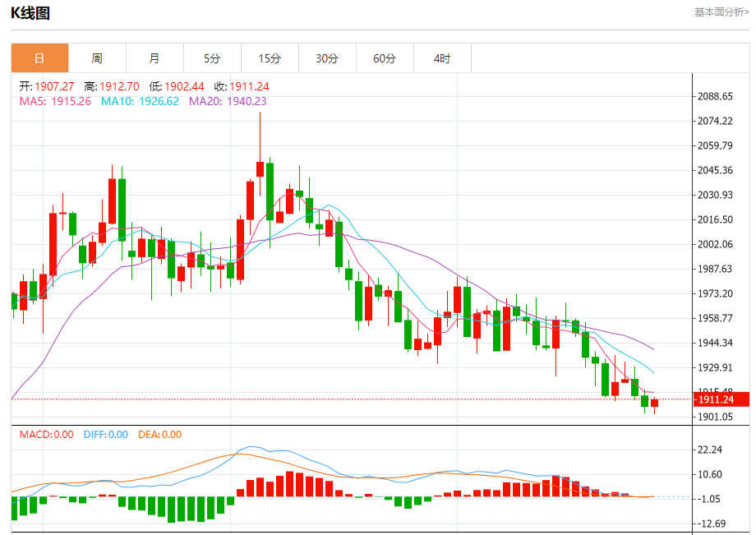Click the 2045.36 price axis label
Image resolution: width=756 pixels, height=535 pixels.
tap(715, 170)
